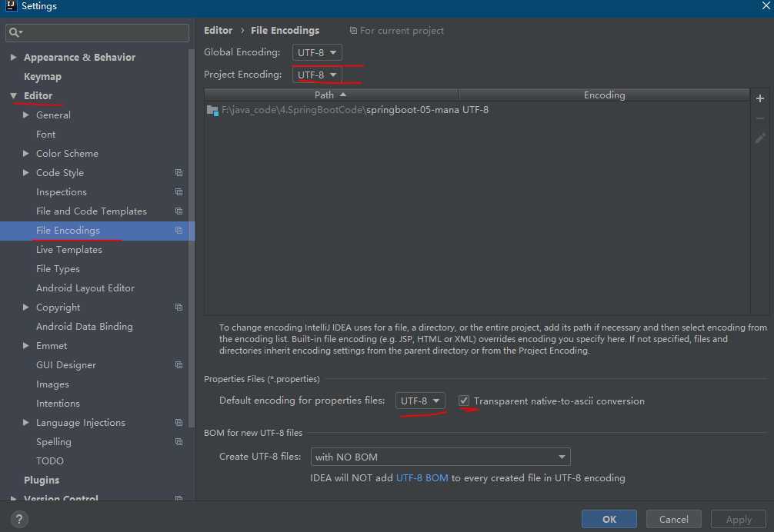The height and width of the screenshot is (532, 774).
Task: Expand the Language Injections node
Action: click(25, 423)
